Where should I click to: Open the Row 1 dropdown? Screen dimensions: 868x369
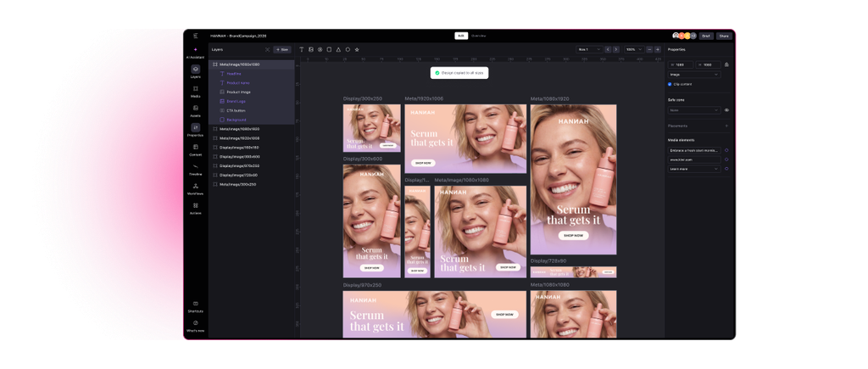[x=589, y=49]
